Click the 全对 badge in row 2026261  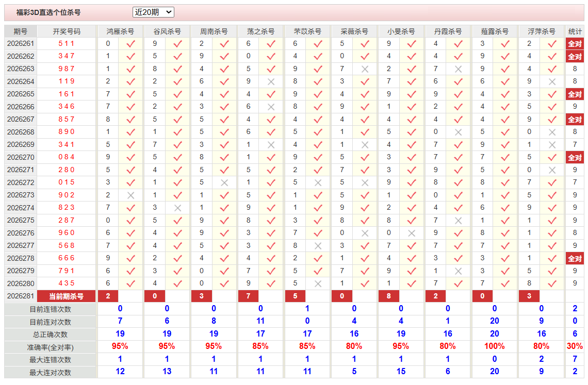tap(575, 44)
